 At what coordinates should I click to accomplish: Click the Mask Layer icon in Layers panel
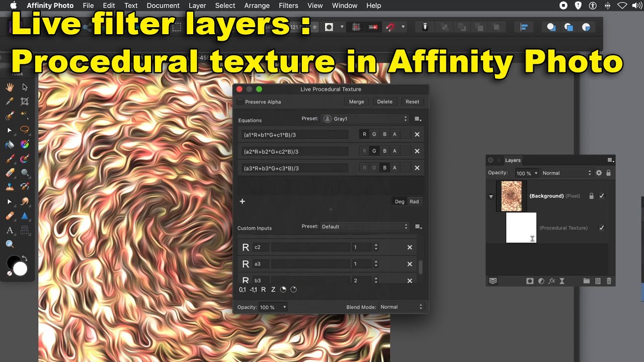pos(530,281)
